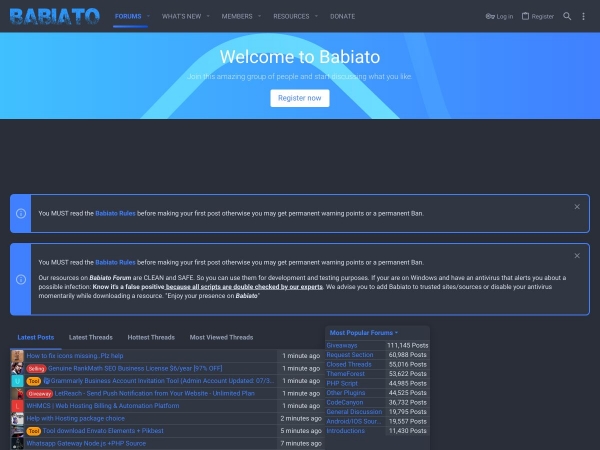Open the Most Popular Forums dropdown

tap(364, 333)
